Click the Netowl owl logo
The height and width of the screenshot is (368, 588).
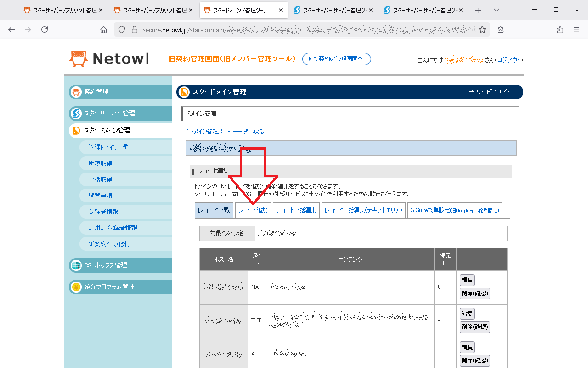click(x=78, y=59)
